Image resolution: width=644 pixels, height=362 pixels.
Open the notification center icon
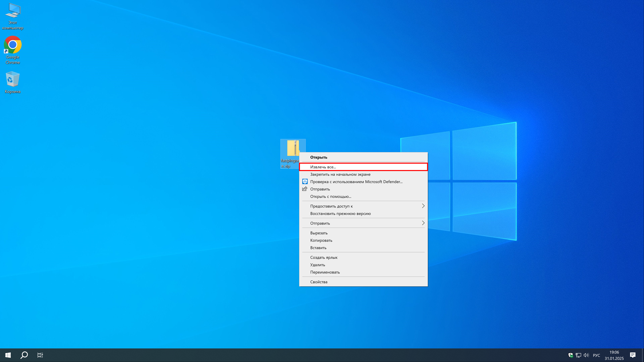pyautogui.click(x=633, y=355)
